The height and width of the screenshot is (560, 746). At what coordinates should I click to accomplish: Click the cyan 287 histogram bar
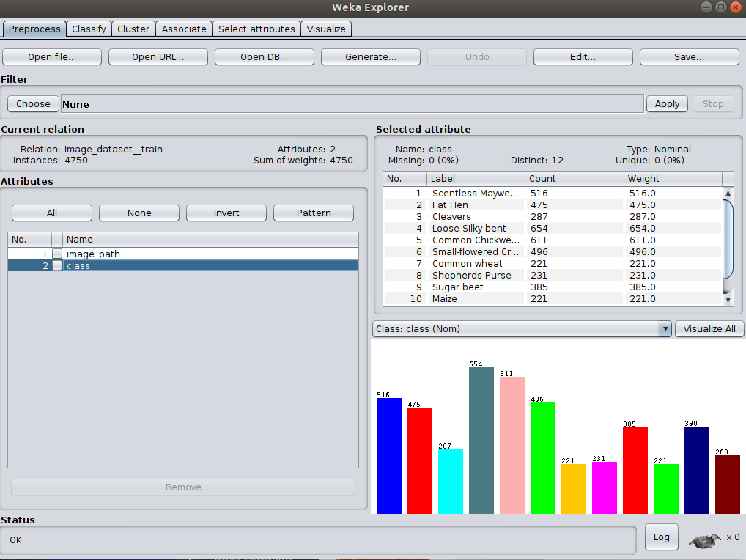point(451,482)
